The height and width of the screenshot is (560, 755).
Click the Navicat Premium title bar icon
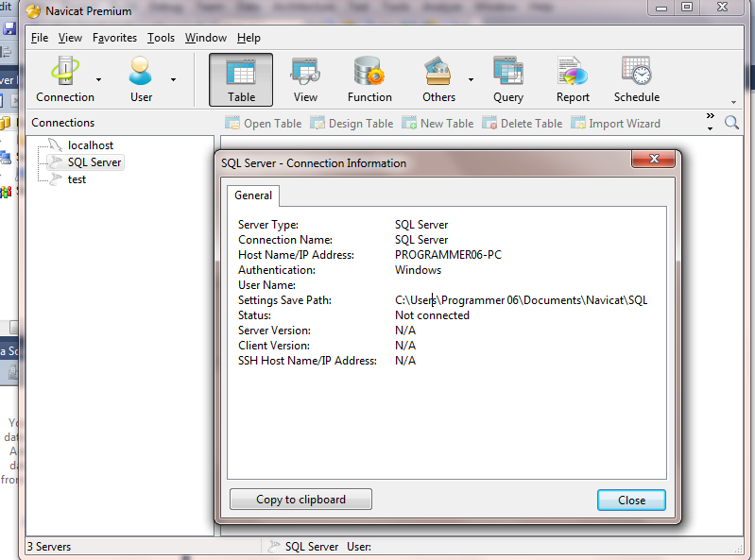tap(33, 11)
